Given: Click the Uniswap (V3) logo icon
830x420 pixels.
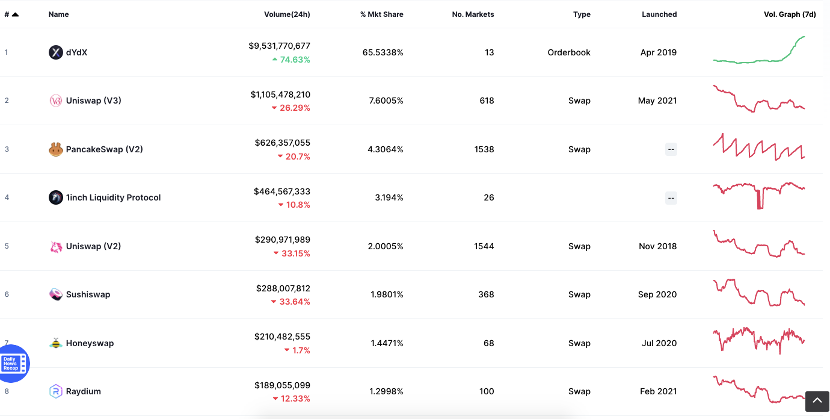Looking at the screenshot, I should point(56,101).
